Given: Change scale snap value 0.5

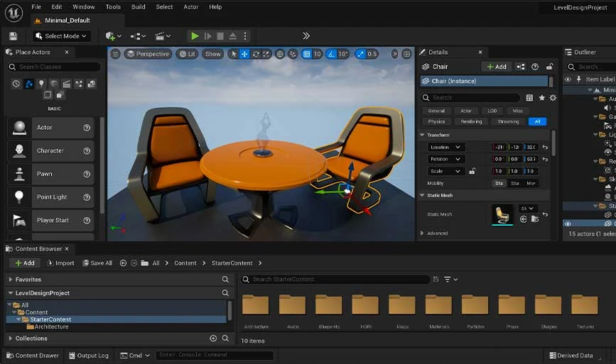Looking at the screenshot, I should [x=372, y=54].
